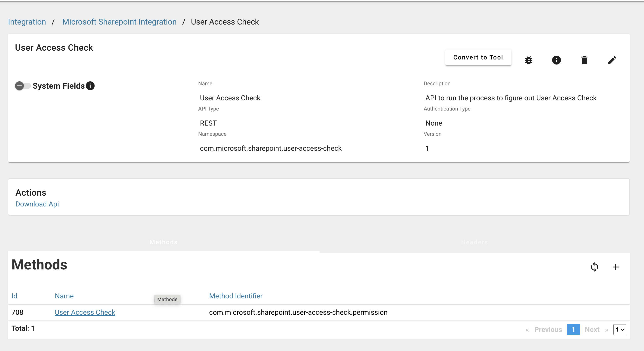The height and width of the screenshot is (351, 644).
Task: Click the Next page button
Action: [592, 330]
